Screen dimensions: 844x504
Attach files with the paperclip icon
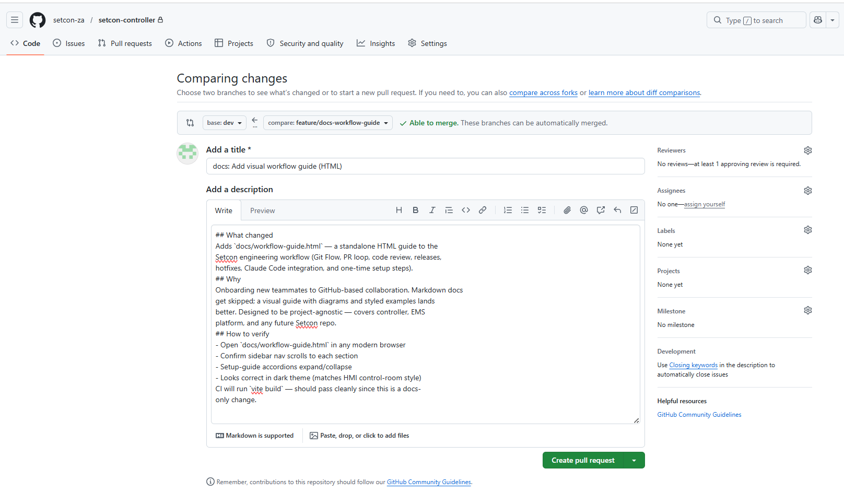(x=567, y=210)
